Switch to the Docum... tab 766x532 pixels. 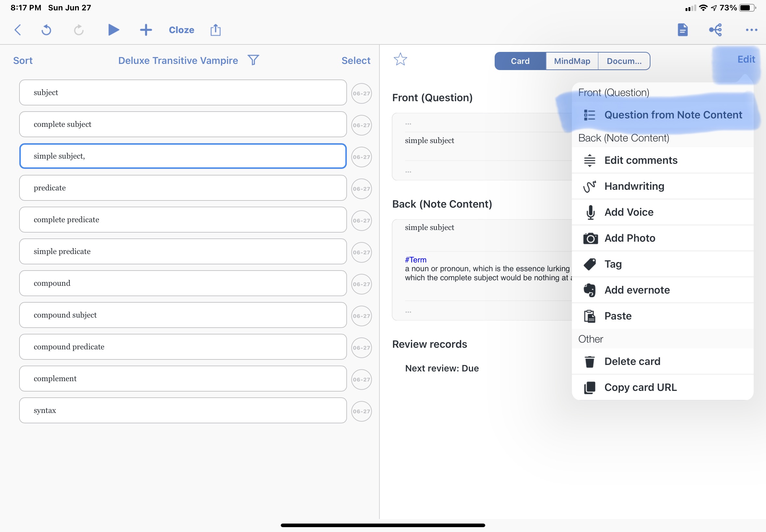pos(624,61)
